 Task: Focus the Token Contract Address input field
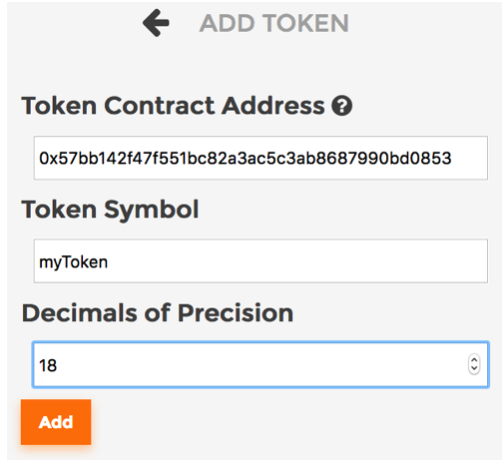pos(261,158)
